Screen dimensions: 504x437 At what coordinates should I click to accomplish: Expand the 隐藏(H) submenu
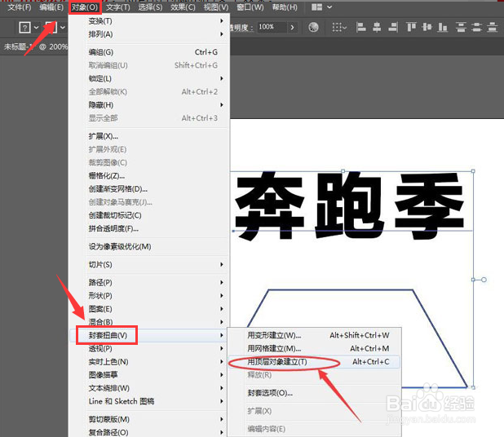149,104
